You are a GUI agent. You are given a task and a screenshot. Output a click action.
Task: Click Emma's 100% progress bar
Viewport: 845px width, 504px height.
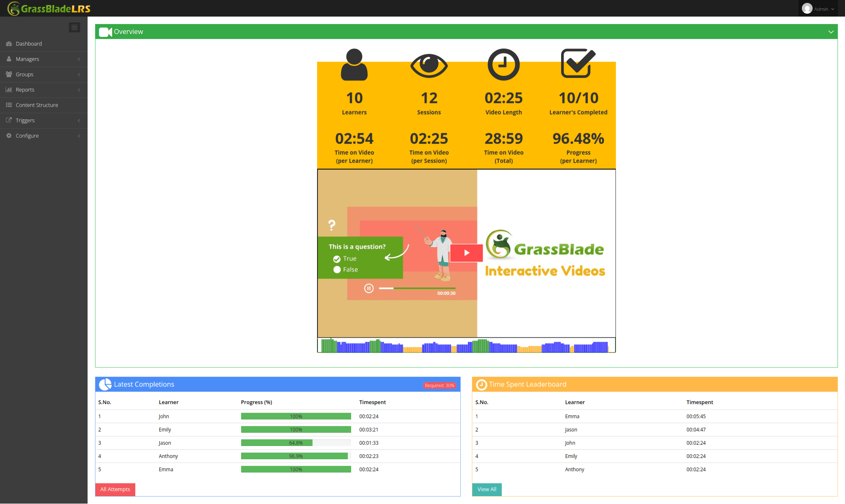(x=296, y=469)
